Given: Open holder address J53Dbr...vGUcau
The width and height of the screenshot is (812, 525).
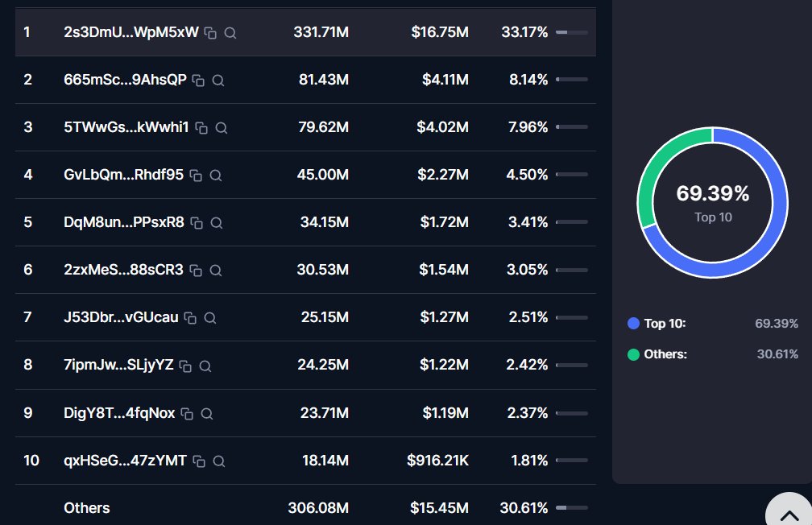Looking at the screenshot, I should [x=121, y=317].
